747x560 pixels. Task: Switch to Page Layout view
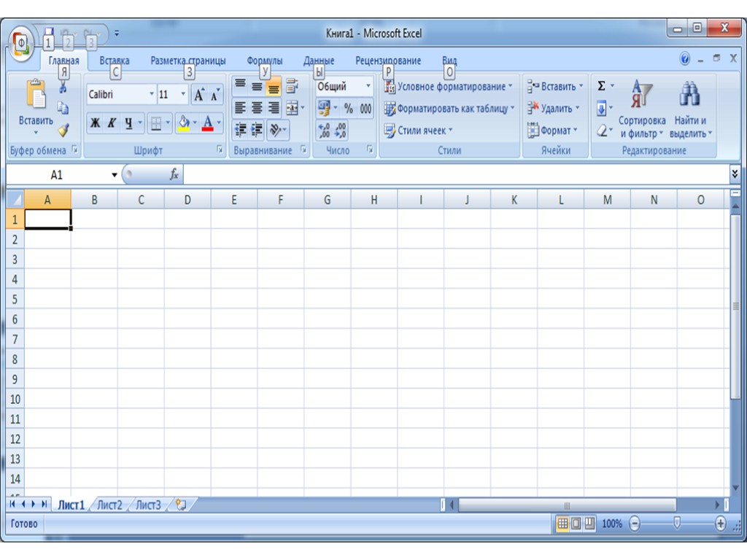(x=576, y=524)
